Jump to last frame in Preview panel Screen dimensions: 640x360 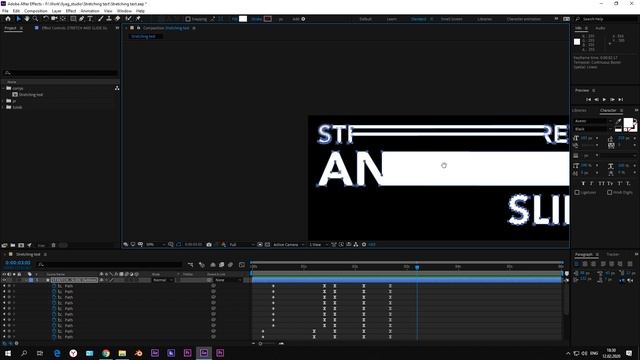click(621, 100)
